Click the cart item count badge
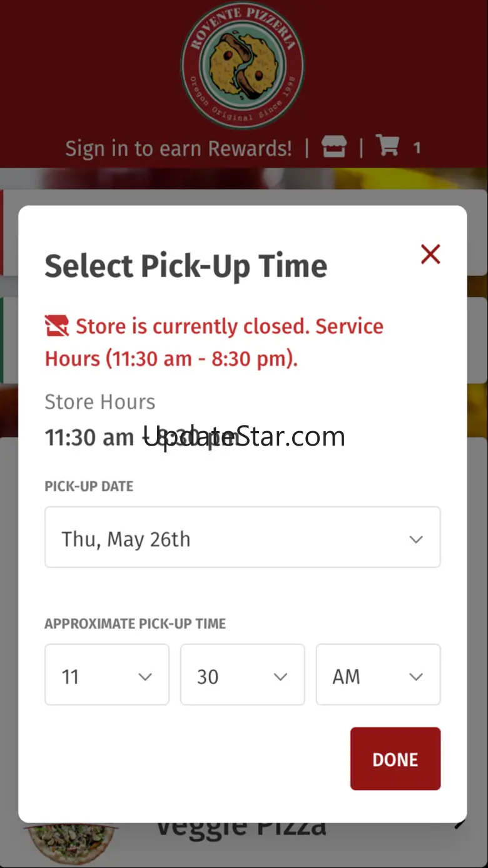This screenshot has height=868, width=488. (x=417, y=148)
